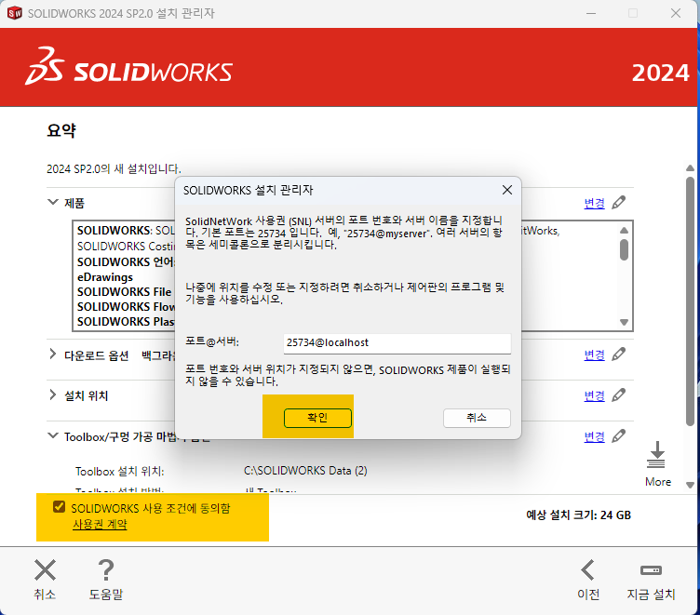Select SOLIDWORKS File entry in product list
This screenshot has width=700, height=615.
point(124,292)
